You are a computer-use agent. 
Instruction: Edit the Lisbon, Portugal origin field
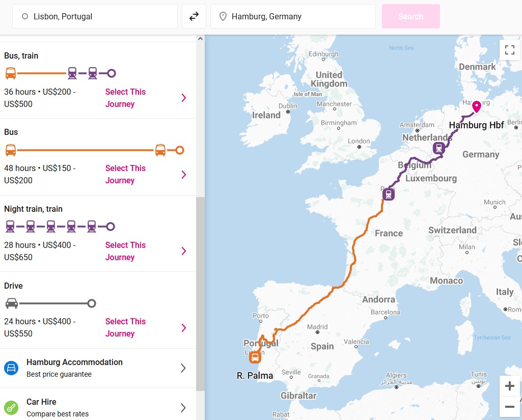point(95,16)
